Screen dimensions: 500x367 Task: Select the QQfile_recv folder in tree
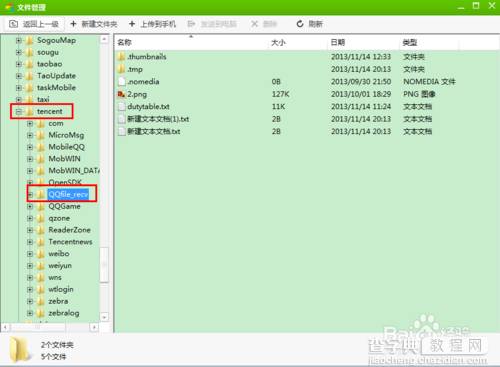(68, 194)
